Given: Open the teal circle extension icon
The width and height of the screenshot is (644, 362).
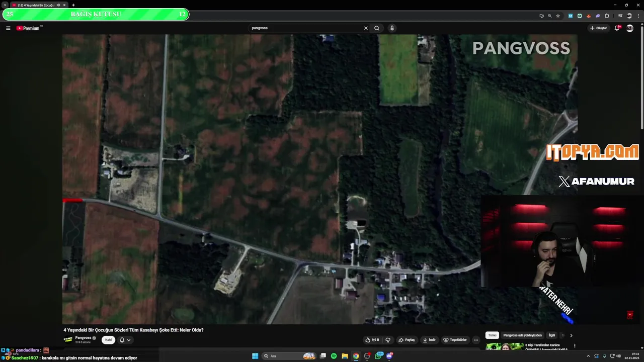Looking at the screenshot, I should point(580,16).
